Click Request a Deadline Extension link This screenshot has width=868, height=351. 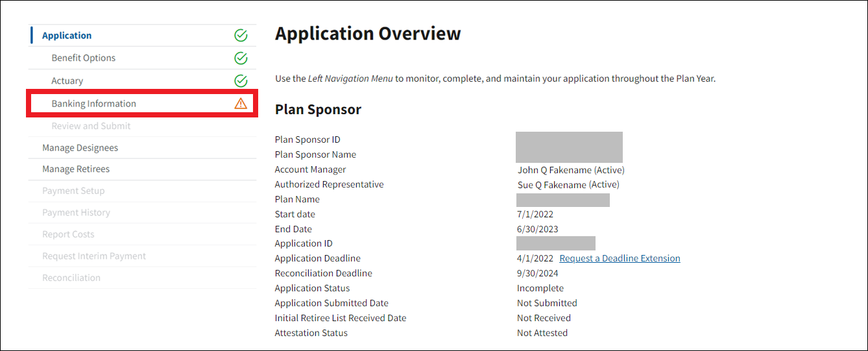click(x=620, y=258)
